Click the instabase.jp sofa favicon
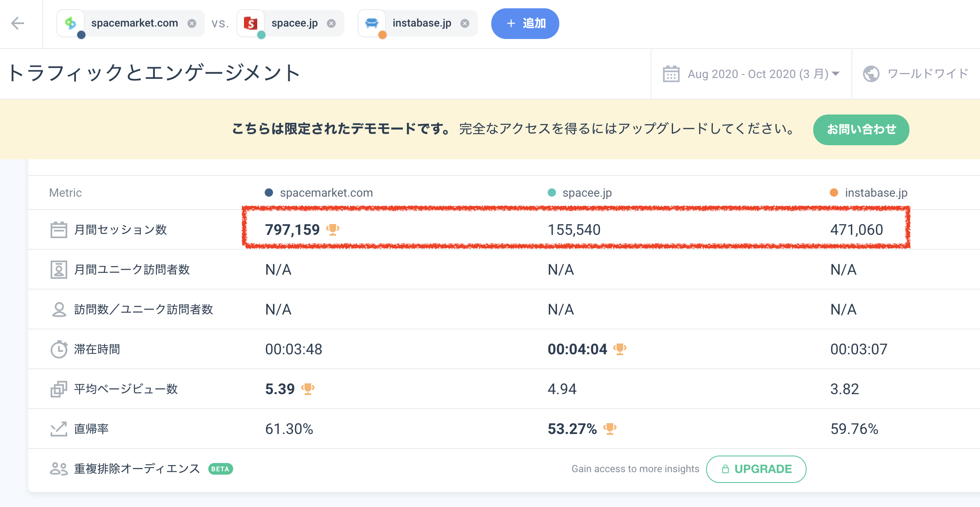This screenshot has width=980, height=507. (372, 23)
